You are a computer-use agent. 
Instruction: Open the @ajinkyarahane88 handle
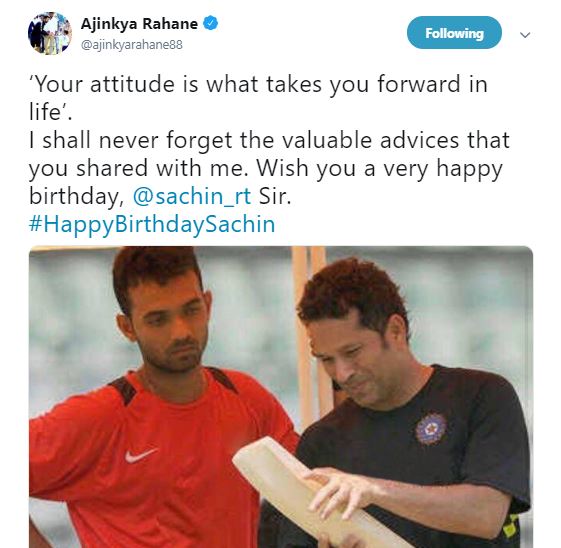point(132,45)
